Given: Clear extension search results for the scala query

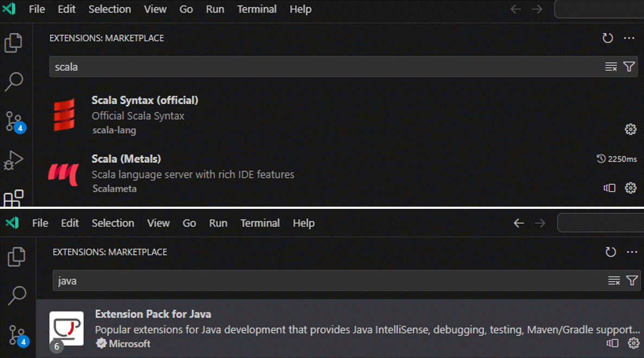Looking at the screenshot, I should point(611,67).
